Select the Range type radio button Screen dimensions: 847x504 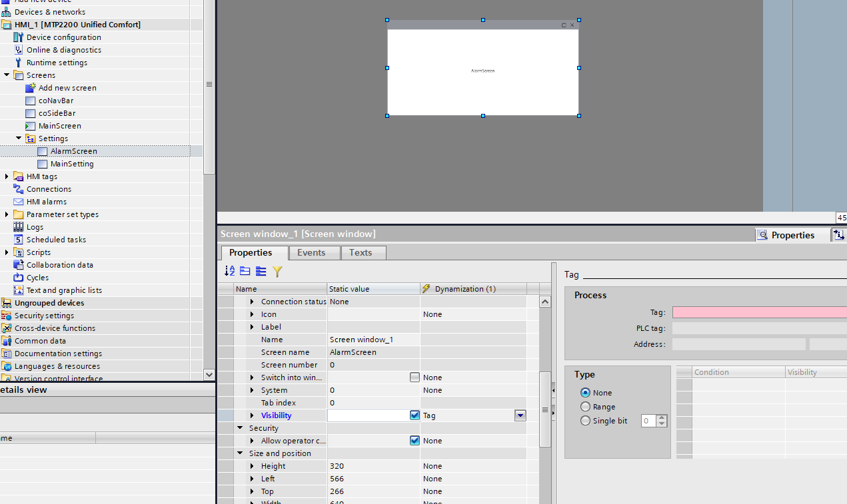point(585,407)
